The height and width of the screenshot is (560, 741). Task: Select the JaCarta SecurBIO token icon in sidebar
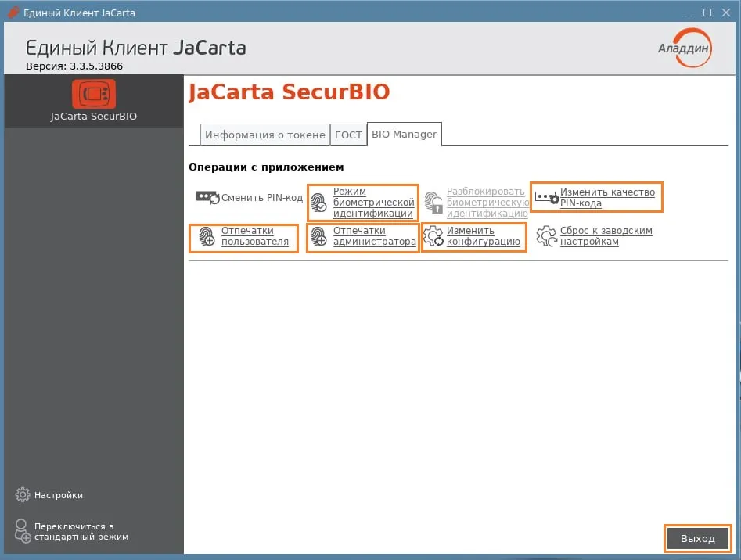pos(94,94)
